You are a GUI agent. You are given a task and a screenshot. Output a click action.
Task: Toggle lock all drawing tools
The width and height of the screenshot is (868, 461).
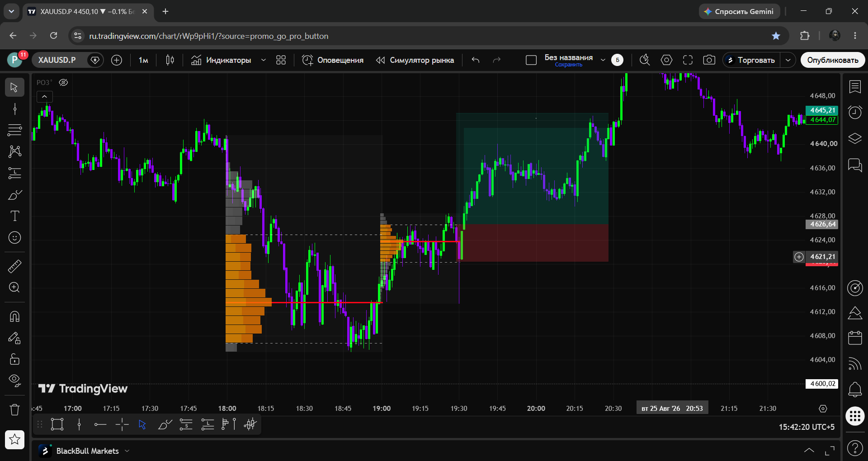tap(14, 359)
